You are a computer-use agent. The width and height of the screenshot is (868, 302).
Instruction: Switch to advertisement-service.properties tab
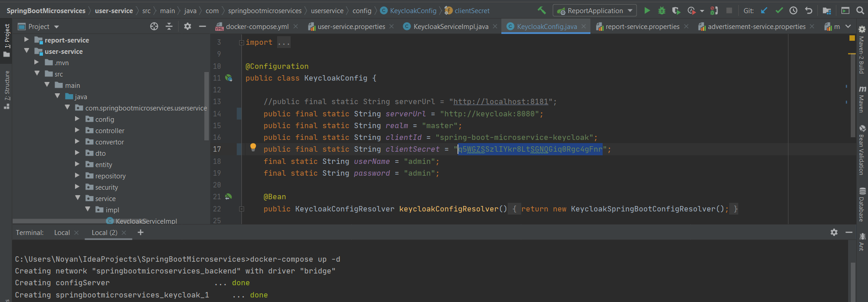[756, 27]
